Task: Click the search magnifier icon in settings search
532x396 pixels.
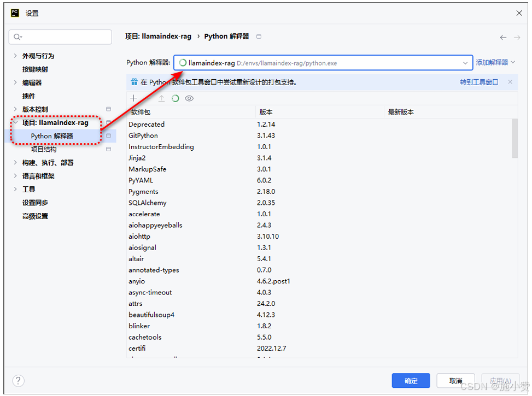Action: [x=17, y=37]
